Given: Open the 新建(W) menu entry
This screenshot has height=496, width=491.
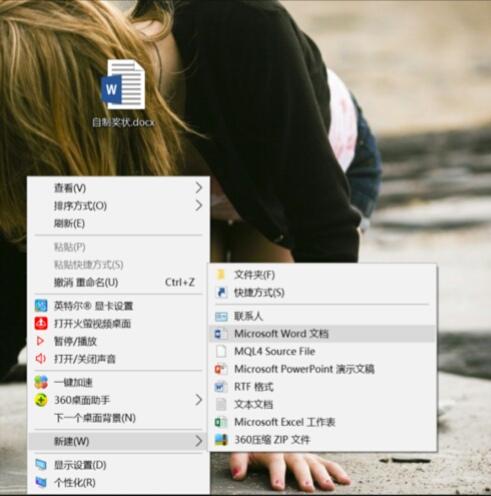Looking at the screenshot, I should (x=119, y=441).
